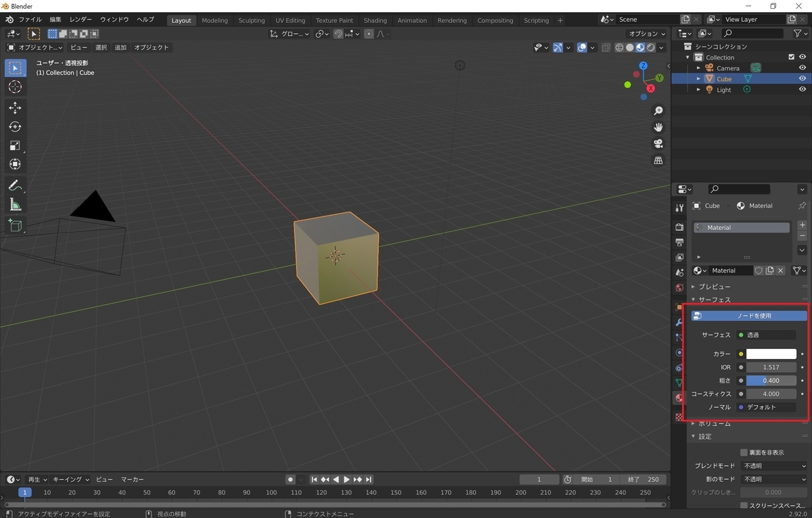The height and width of the screenshot is (518, 812).
Task: Open the World properties tab icon
Action: [679, 288]
